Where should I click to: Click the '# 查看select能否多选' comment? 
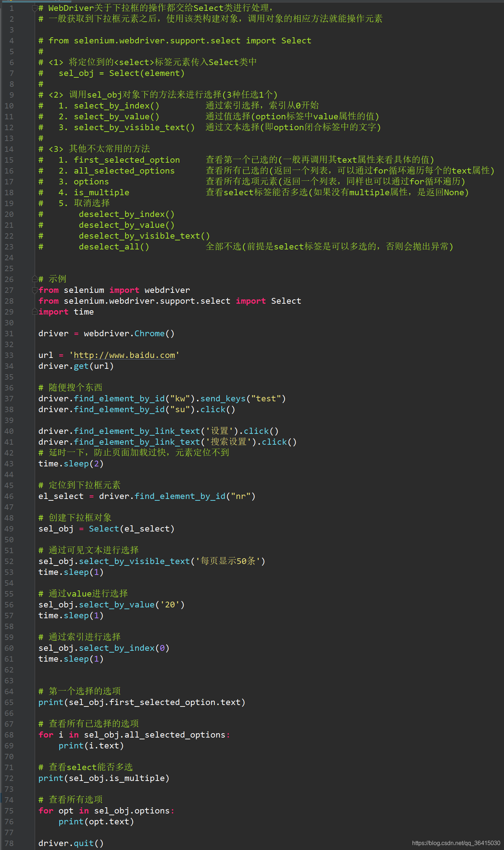coord(86,767)
